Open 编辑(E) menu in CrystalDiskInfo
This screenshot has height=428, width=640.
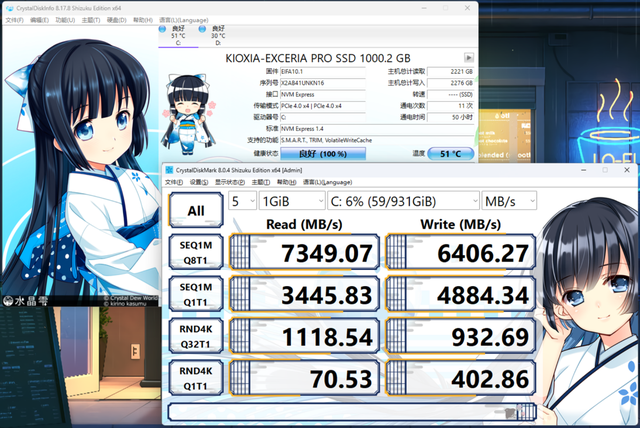coord(40,20)
